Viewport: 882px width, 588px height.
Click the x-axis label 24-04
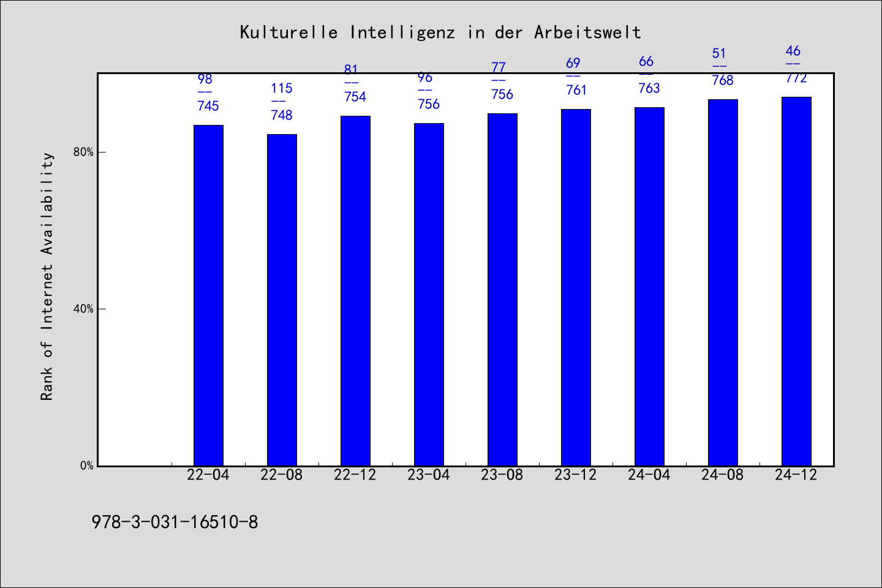(x=649, y=475)
